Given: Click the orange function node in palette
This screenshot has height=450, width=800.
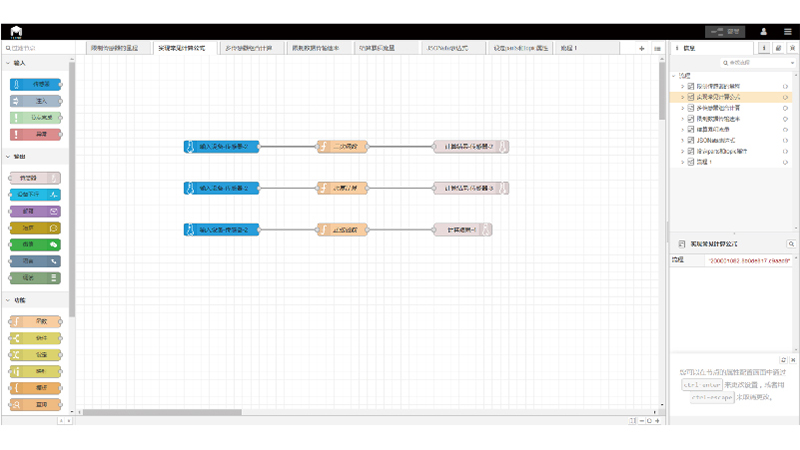Looking at the screenshot, I should pos(35,322).
